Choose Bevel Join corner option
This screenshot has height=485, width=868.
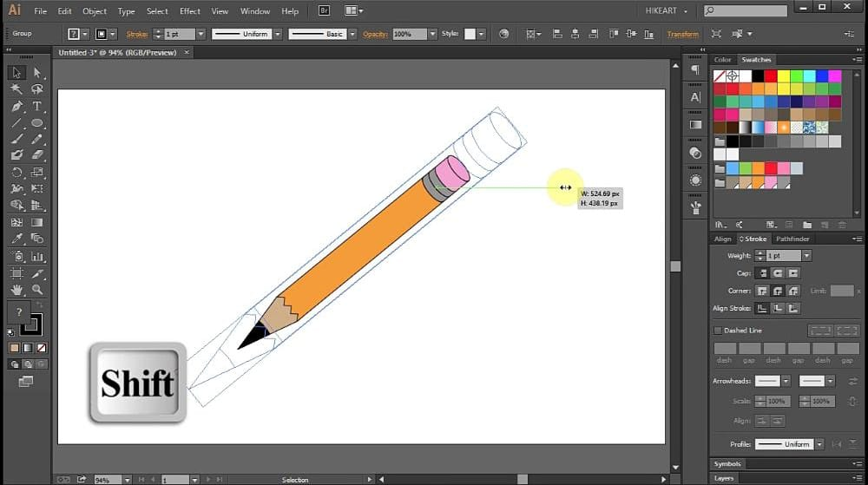click(793, 291)
